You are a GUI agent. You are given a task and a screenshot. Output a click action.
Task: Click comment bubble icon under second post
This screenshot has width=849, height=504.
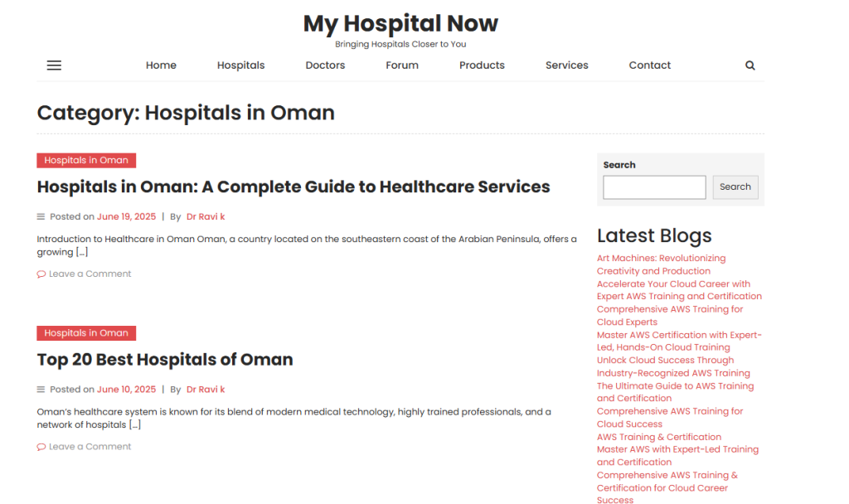click(x=41, y=447)
